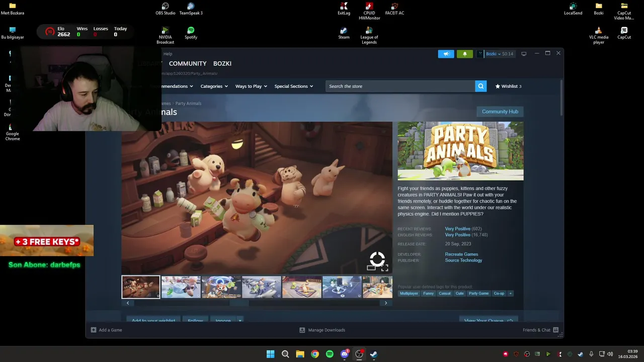Click the media strip scrollbar handle
Image resolution: width=644 pixels, height=362 pixels.
(x=239, y=303)
